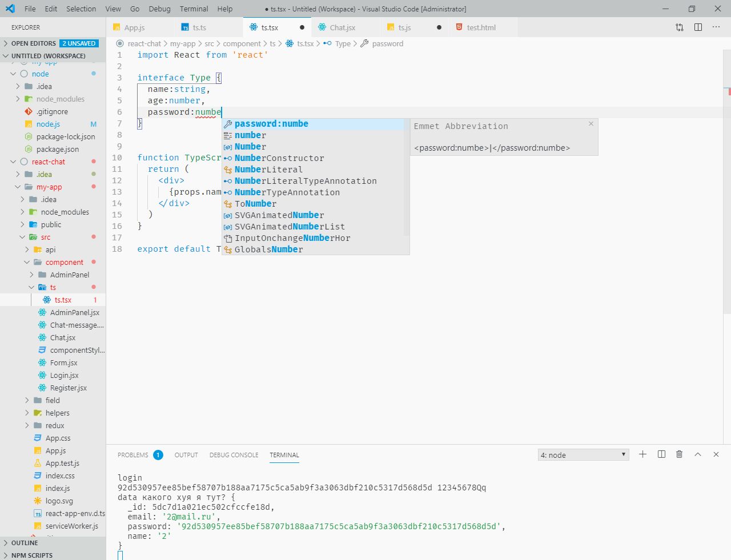
Task: Close the Emmet Abbreviation details popup
Action: click(x=591, y=124)
